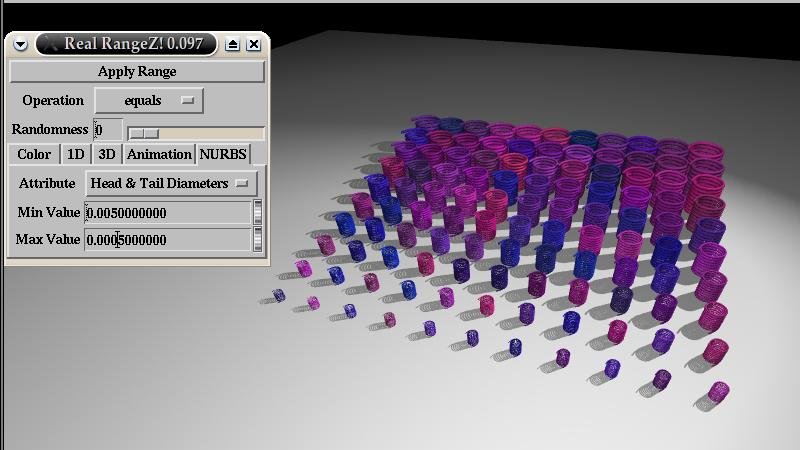Click the Min Value mini-slider stepper
800x450 pixels.
258,212
